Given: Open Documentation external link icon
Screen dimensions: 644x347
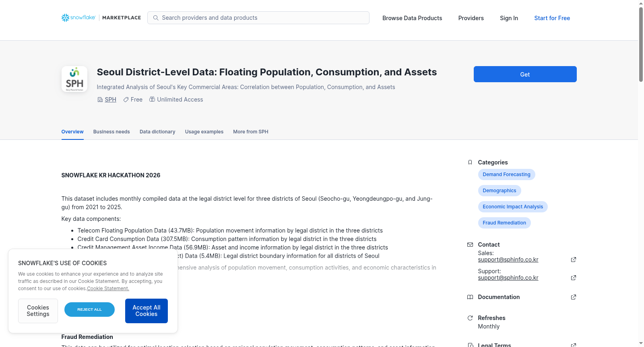Looking at the screenshot, I should click(x=574, y=297).
